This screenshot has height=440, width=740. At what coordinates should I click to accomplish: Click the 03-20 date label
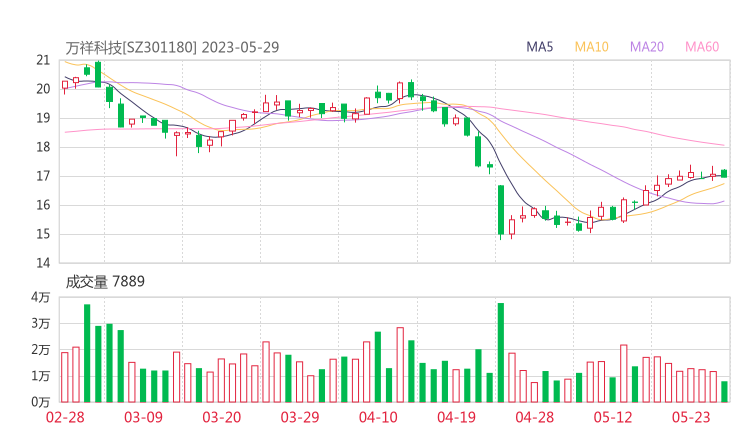point(221,417)
